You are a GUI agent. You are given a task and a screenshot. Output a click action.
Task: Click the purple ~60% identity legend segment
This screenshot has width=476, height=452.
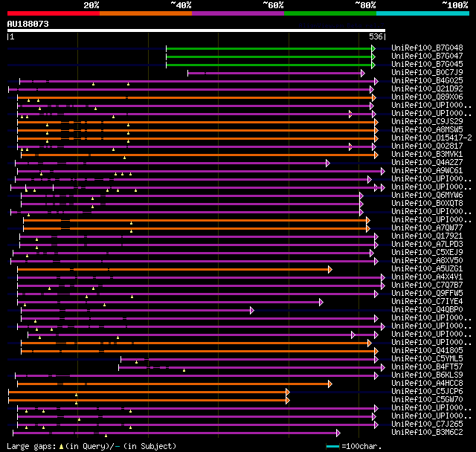pos(238,13)
